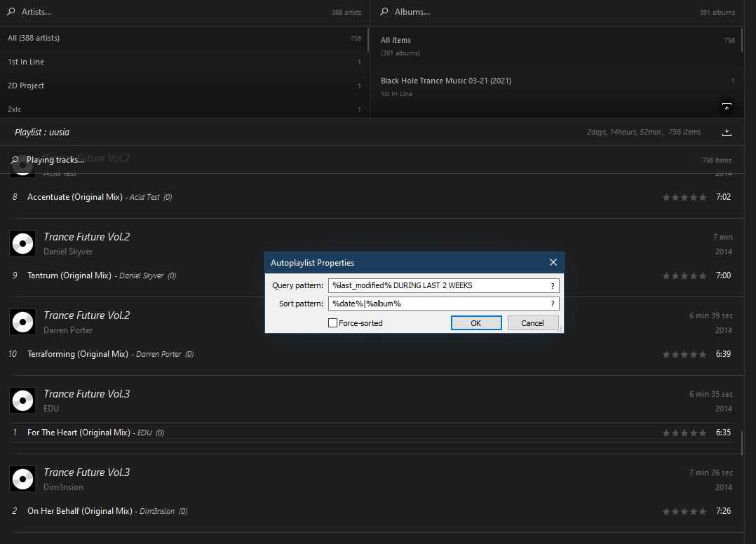The image size is (756, 544).
Task: Click the 388 artists count label
Action: pos(346,12)
